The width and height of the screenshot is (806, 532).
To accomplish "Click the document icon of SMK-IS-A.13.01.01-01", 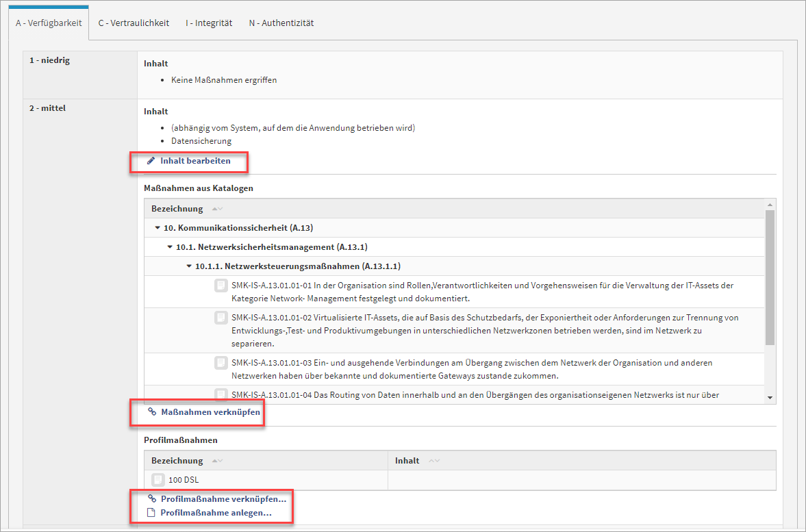I will tap(221, 286).
